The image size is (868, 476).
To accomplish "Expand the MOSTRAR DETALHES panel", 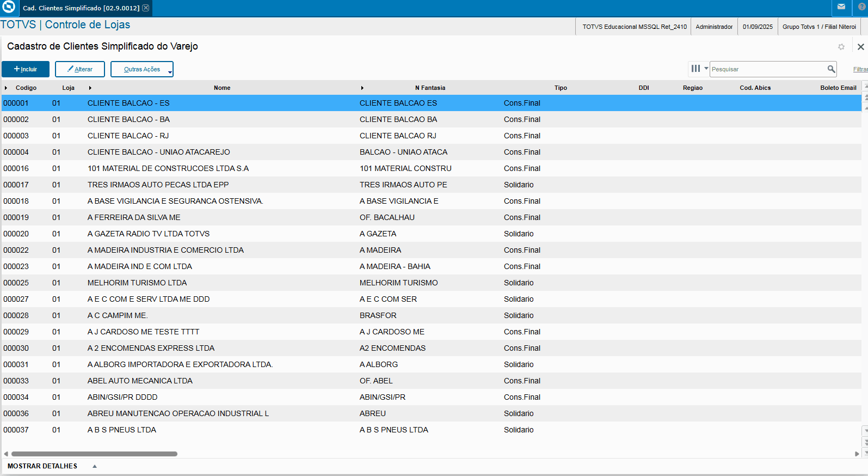I will [x=52, y=466].
